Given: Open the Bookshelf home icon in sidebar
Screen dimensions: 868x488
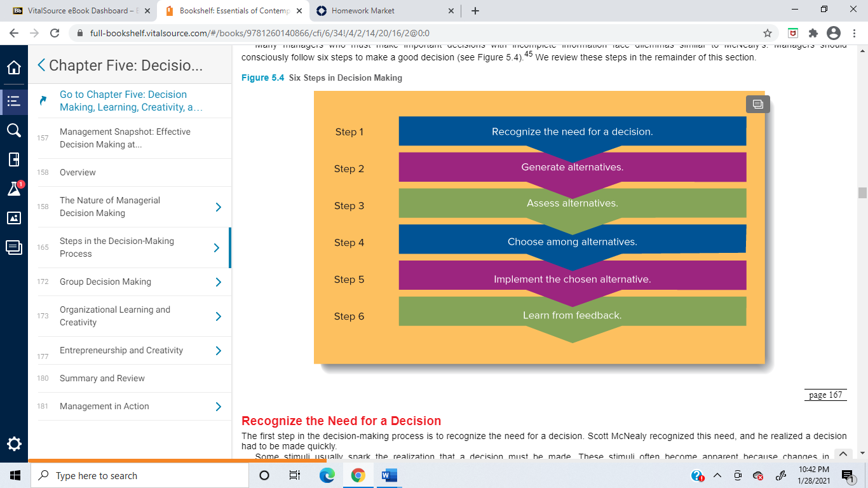Looking at the screenshot, I should tap(14, 68).
